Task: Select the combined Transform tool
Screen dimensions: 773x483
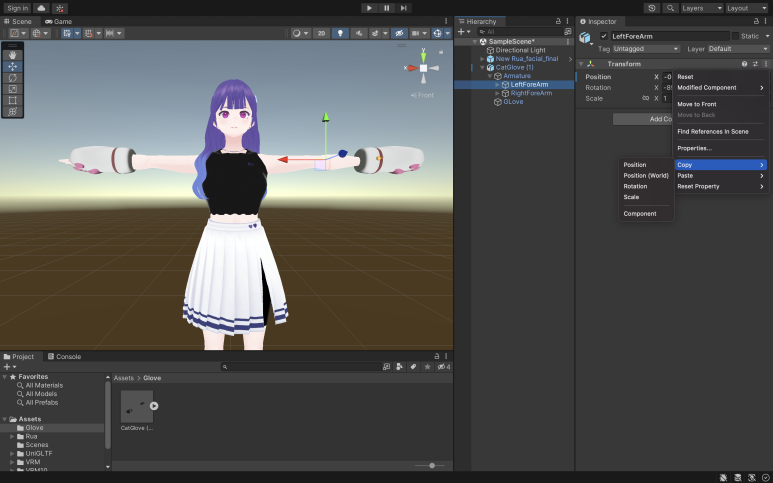Action: point(12,112)
